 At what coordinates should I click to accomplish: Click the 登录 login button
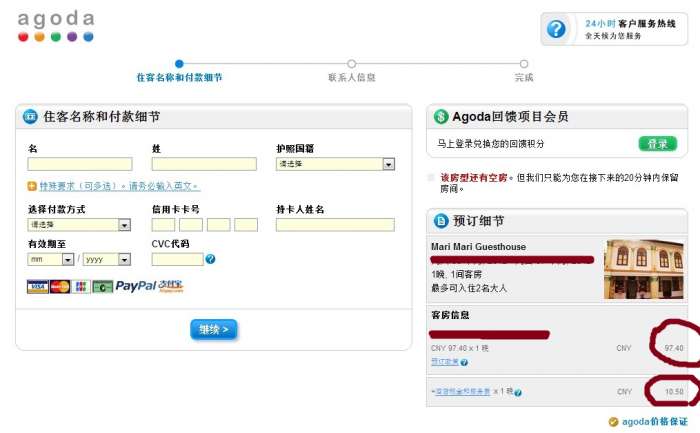point(658,144)
